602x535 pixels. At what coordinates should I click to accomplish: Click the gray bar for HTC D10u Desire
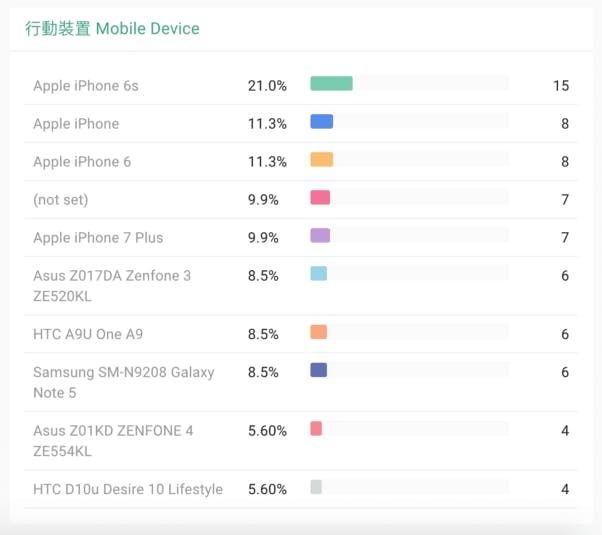point(316,487)
